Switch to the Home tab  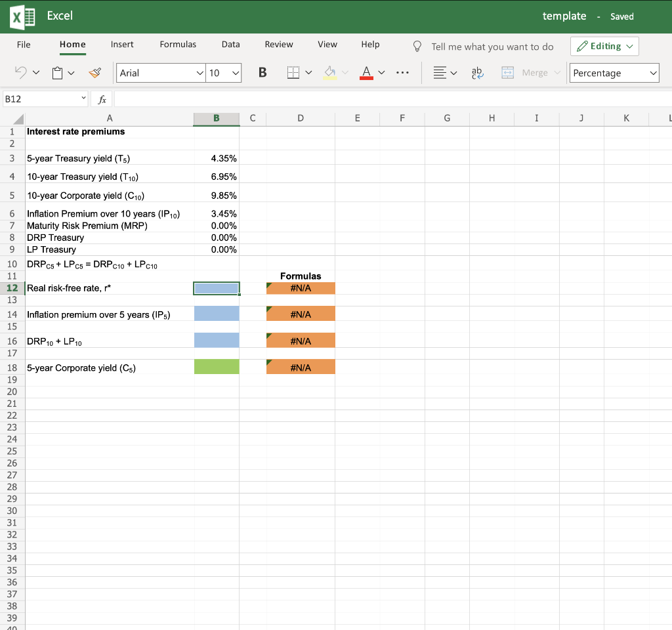(x=72, y=45)
